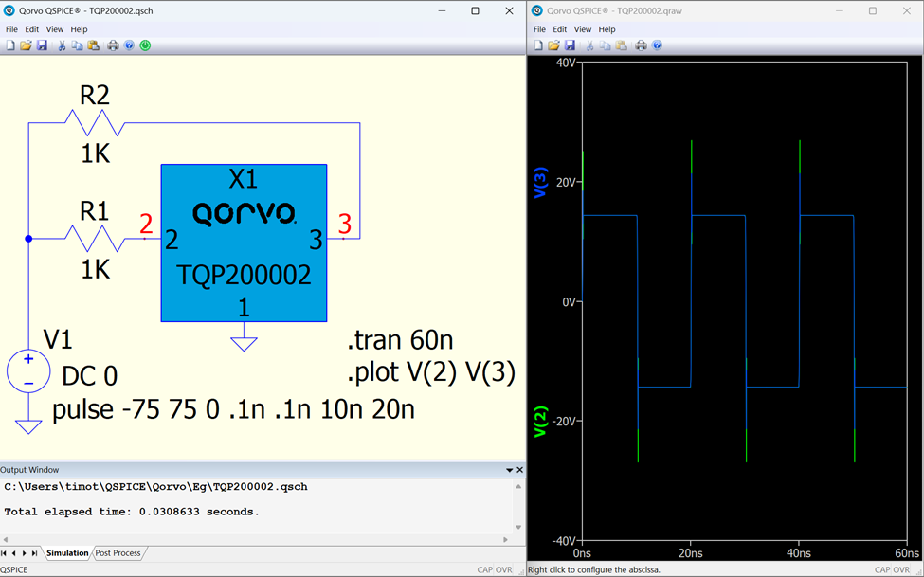This screenshot has width=924, height=577.
Task: Open the Edit menu in waveform window
Action: (560, 29)
